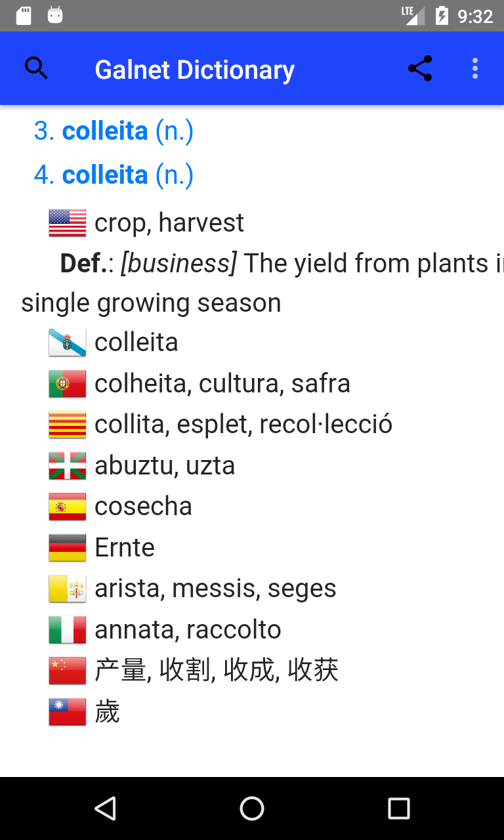This screenshot has width=504, height=840.
Task: Select the word "cosecha"
Action: pos(143,507)
